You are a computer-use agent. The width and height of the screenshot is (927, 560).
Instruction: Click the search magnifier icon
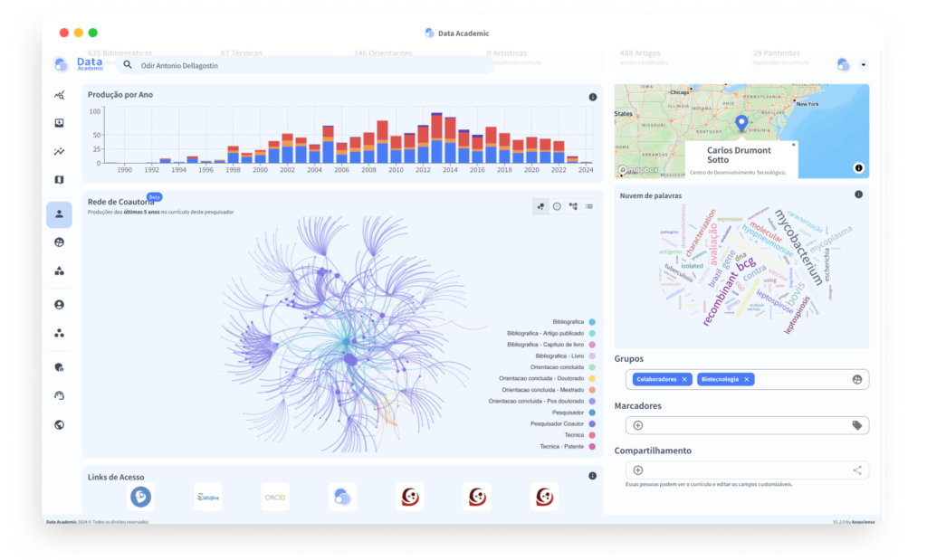click(x=128, y=65)
